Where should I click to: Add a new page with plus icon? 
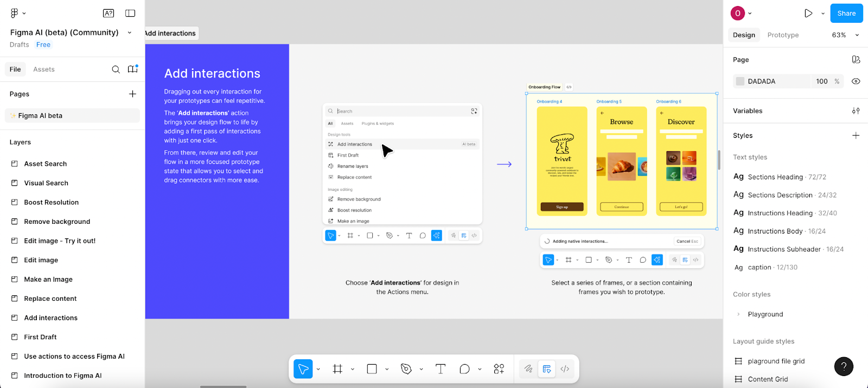[132, 94]
